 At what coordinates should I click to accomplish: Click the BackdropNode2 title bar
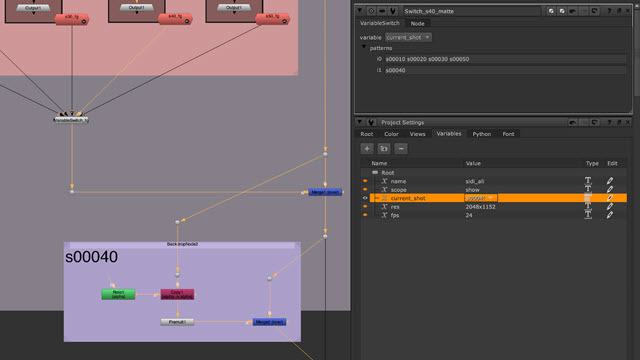[182, 244]
